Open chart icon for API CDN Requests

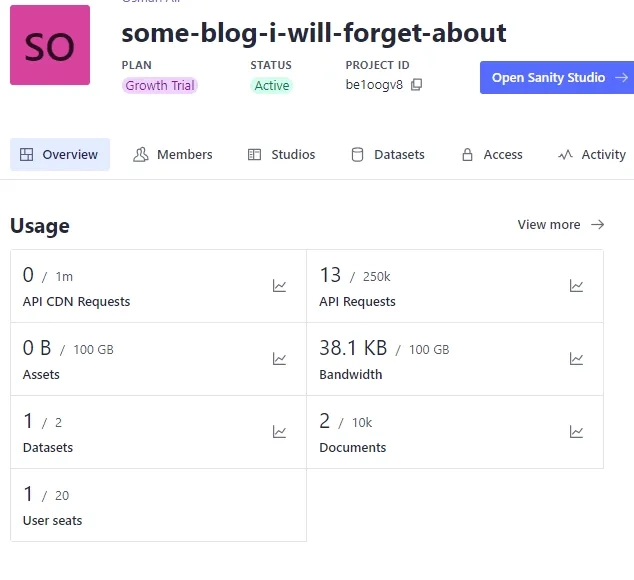(x=279, y=286)
